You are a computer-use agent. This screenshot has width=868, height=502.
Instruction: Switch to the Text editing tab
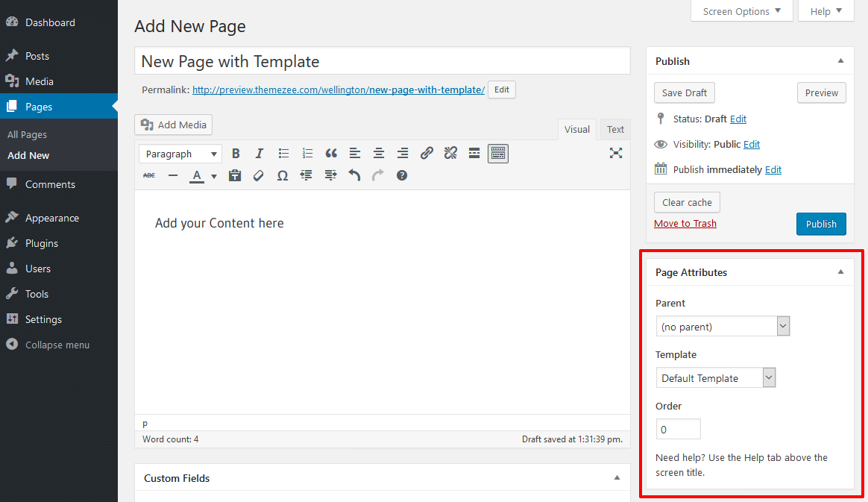[614, 129]
